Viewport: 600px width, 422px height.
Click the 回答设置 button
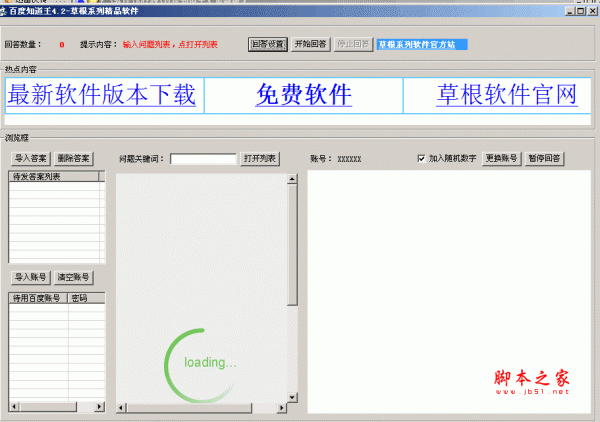(x=267, y=44)
